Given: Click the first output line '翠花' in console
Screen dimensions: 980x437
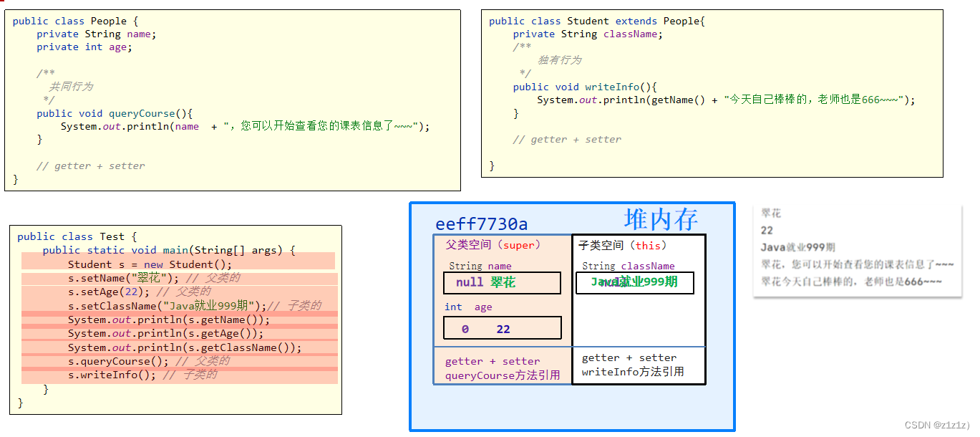Looking at the screenshot, I should click(771, 213).
